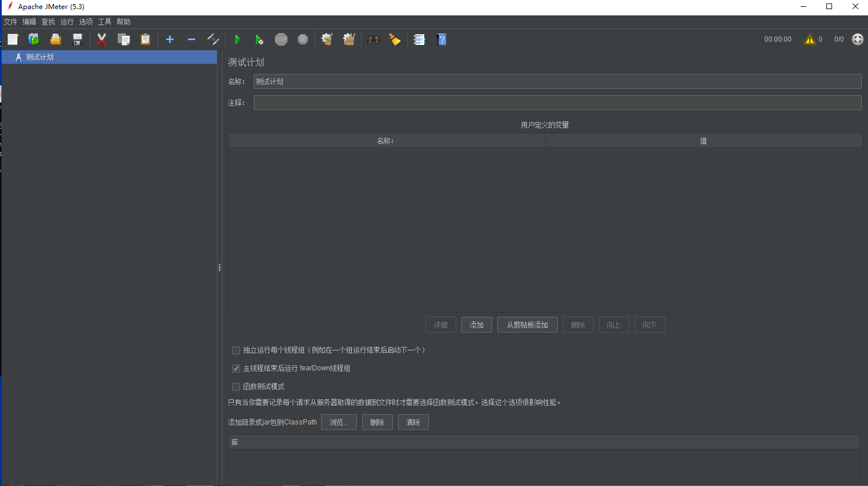Enable 独立运行每个线程组 checkbox
Screen dimensions: 868x486
[x=236, y=350]
